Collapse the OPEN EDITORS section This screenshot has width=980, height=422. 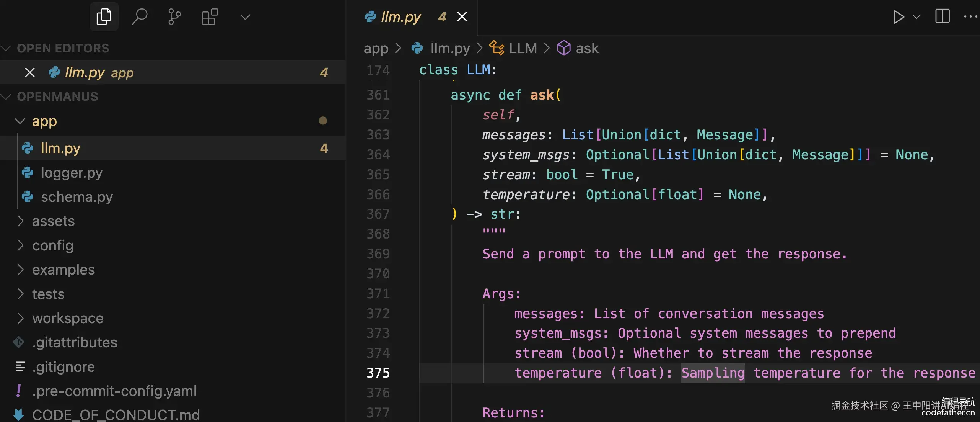(6, 48)
